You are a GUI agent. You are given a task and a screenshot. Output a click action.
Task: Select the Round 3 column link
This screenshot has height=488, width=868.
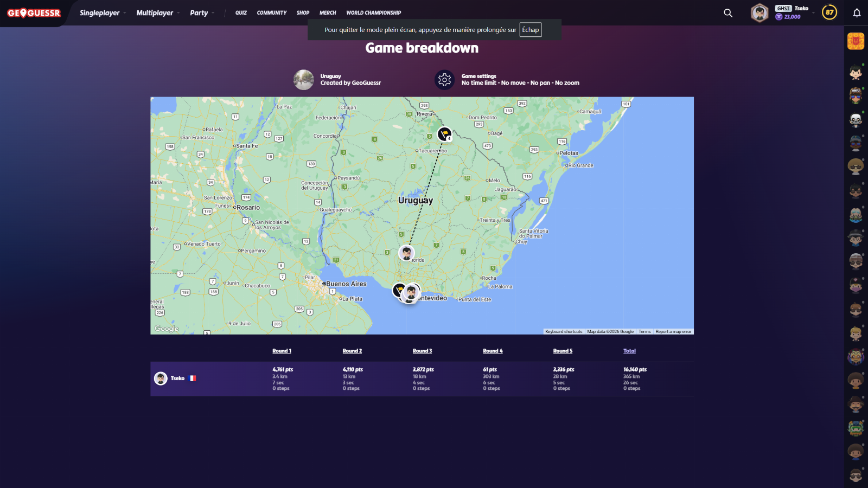click(x=422, y=351)
